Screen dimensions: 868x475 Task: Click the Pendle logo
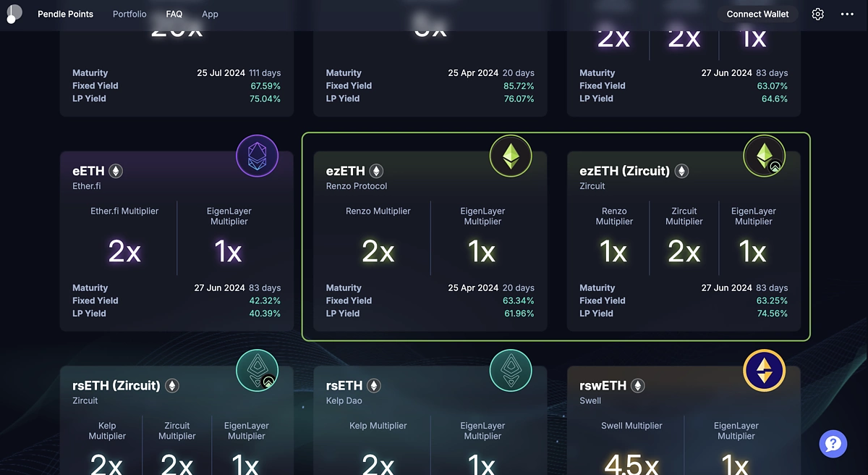coord(13,14)
